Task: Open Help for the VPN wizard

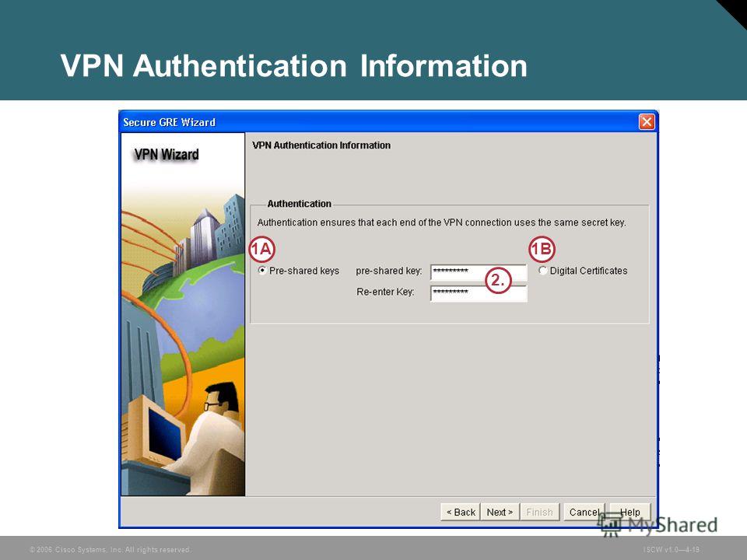Action: (630, 512)
